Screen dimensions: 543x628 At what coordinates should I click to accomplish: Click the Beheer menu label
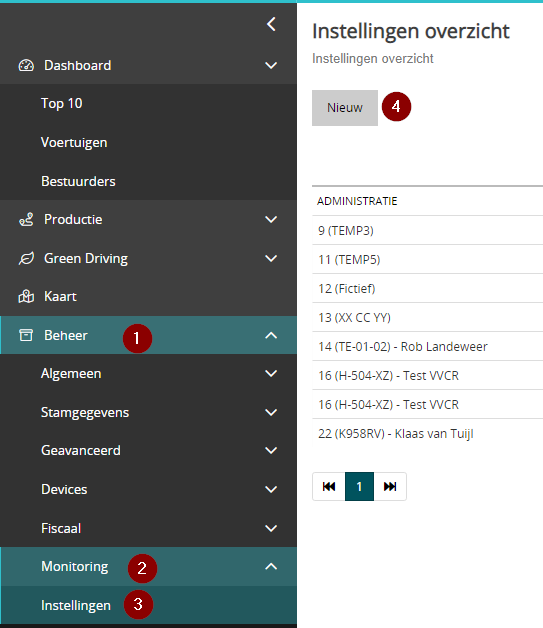coord(66,335)
